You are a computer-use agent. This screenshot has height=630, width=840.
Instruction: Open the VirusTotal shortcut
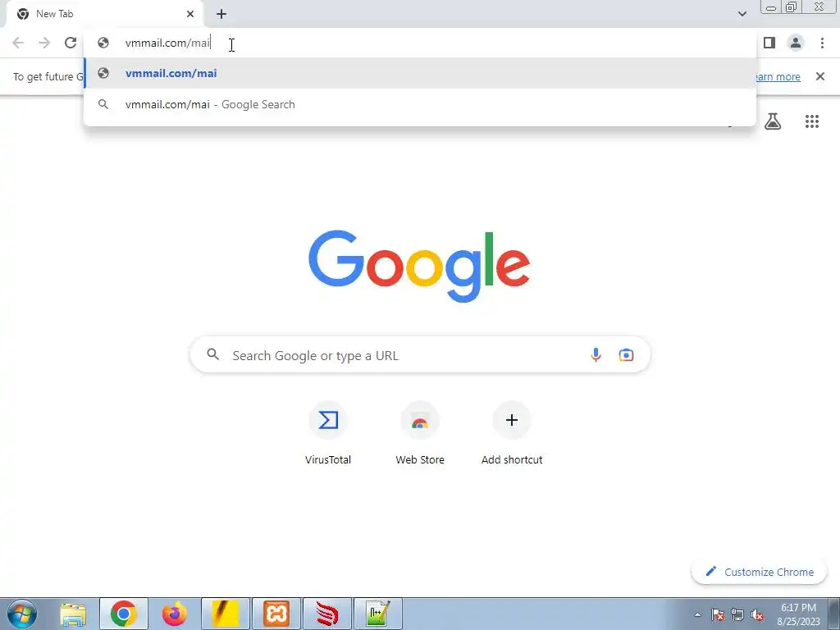[328, 433]
